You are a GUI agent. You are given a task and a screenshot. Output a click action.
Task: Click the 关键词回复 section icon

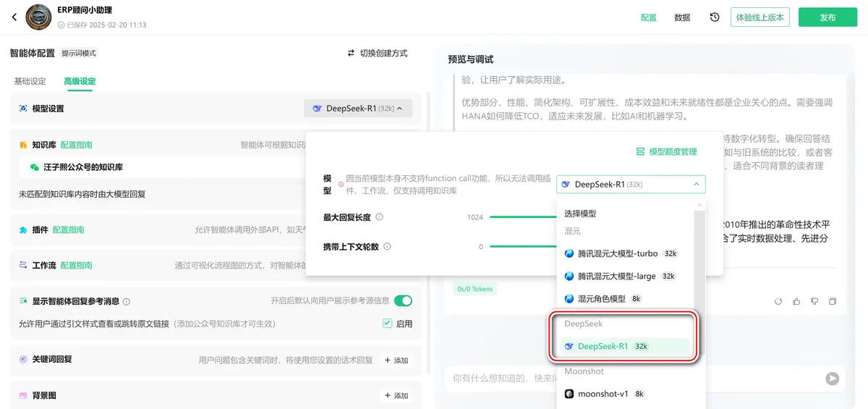(x=23, y=360)
